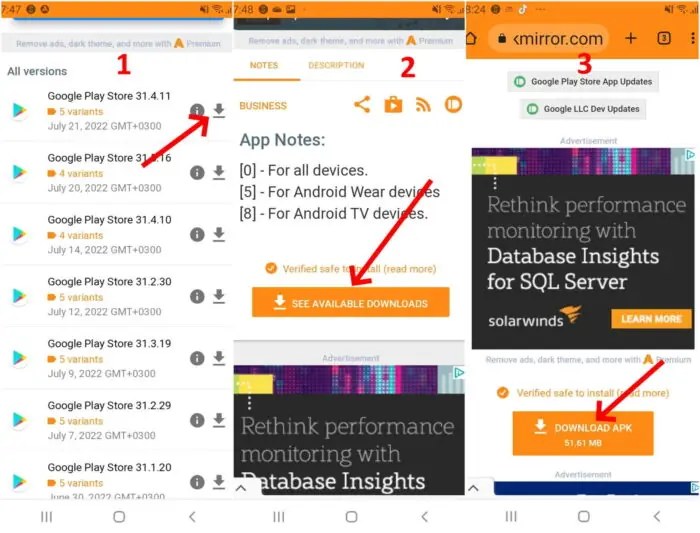Tap Android recents button on first screen
Viewport: 700px width, 533px height.
tap(46, 517)
